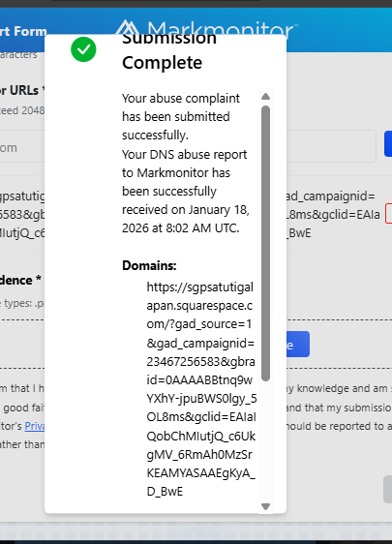This screenshot has width=392, height=544.
Task: Click the submitted squarespace URL text
Action: 201,389
